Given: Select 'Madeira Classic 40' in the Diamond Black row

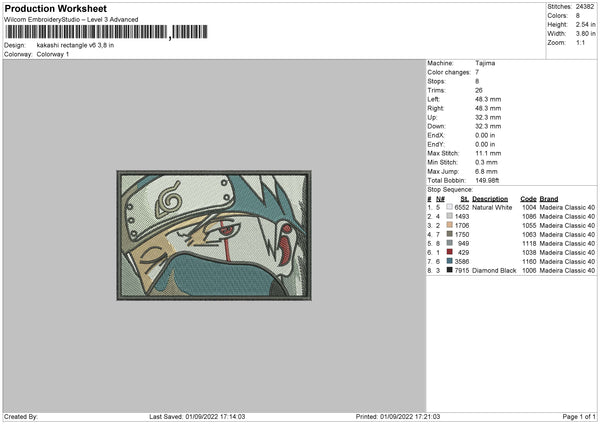Looking at the screenshot, I should coord(567,271).
